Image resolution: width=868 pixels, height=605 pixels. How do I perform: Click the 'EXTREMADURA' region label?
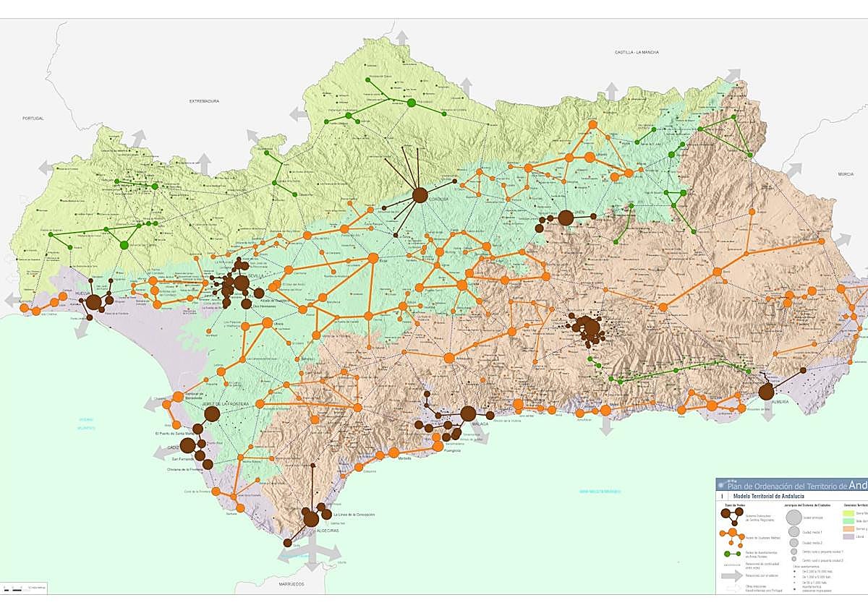pos(204,101)
